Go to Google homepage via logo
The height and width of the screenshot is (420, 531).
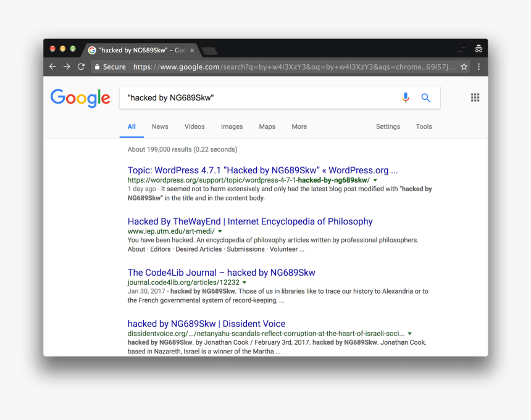click(80, 98)
